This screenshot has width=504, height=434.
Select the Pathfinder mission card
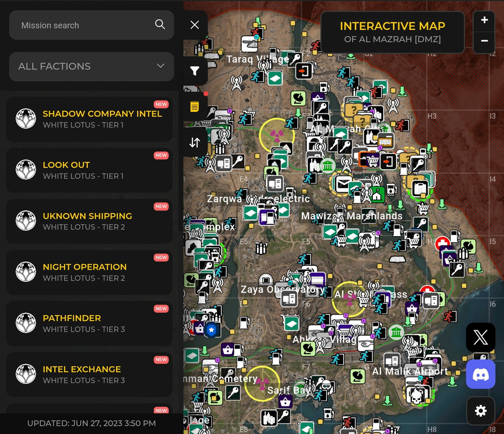(89, 323)
